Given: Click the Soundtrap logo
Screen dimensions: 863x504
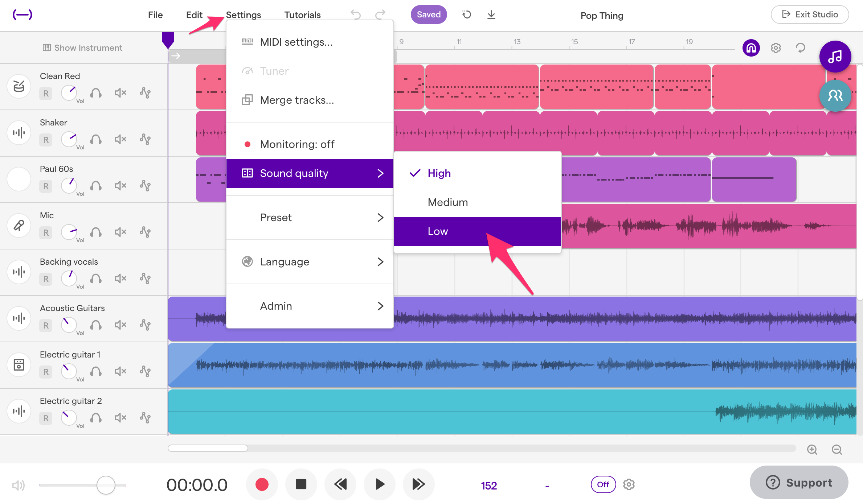Looking at the screenshot, I should click(x=23, y=15).
